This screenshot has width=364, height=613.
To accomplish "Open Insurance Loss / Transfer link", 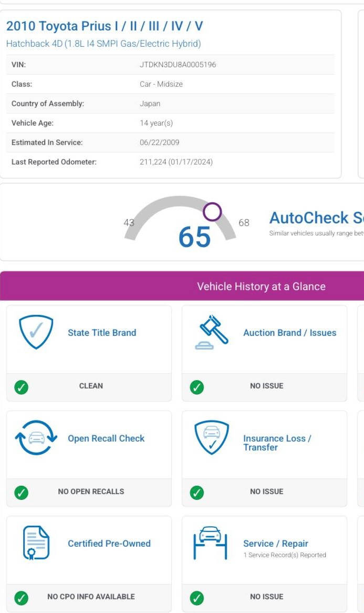I will coord(277,443).
